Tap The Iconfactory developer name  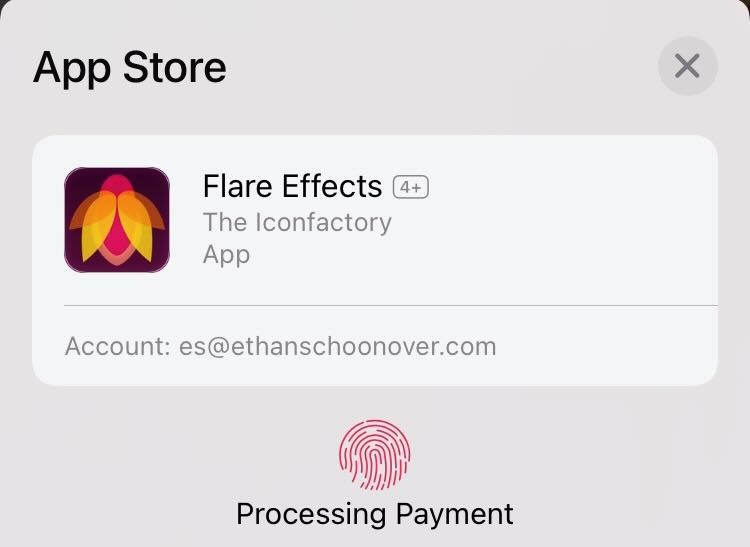297,222
